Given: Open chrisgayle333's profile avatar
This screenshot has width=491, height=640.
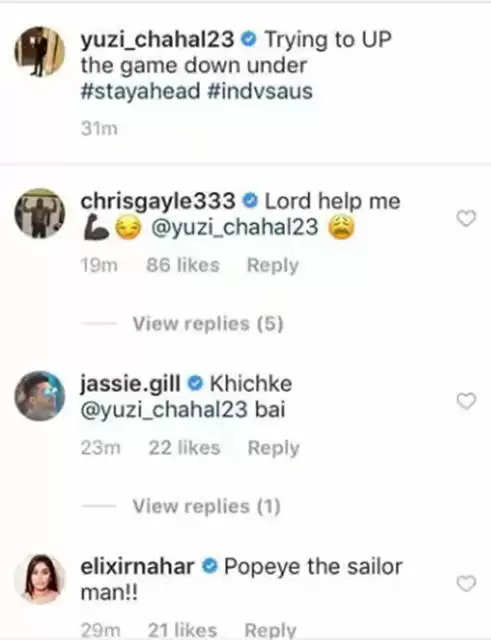Looking at the screenshot, I should pos(40,213).
